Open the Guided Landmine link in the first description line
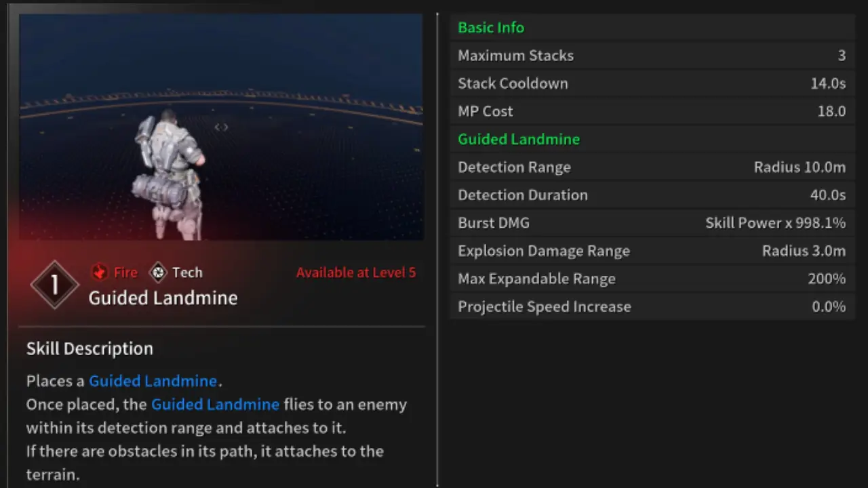The image size is (868, 488). tap(153, 381)
